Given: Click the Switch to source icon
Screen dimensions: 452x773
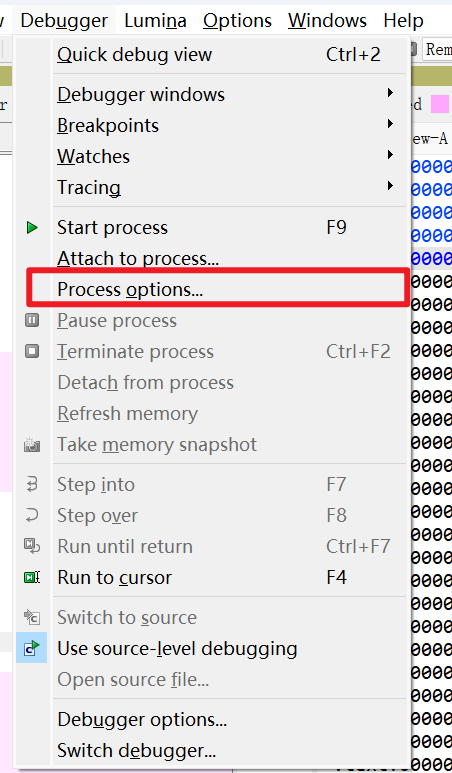Looking at the screenshot, I should 32,617.
